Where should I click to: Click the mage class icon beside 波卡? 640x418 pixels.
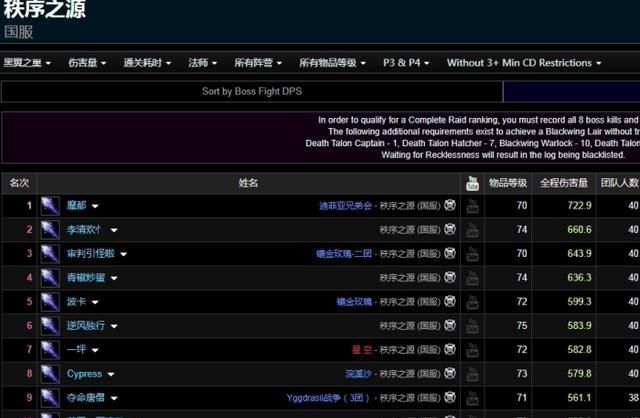50,302
